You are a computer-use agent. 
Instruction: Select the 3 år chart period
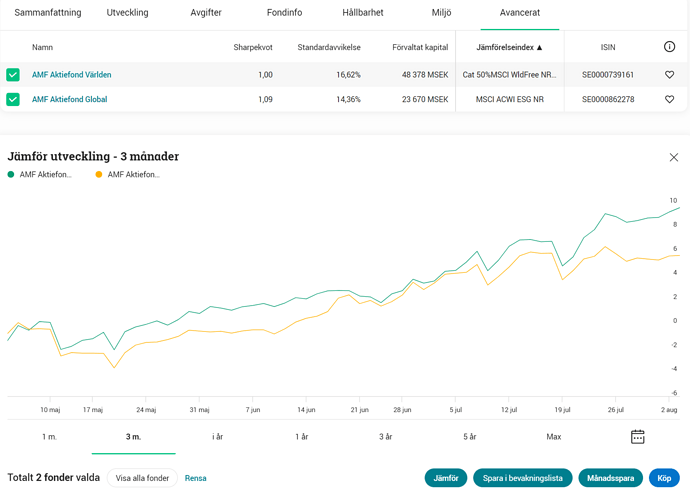385,437
